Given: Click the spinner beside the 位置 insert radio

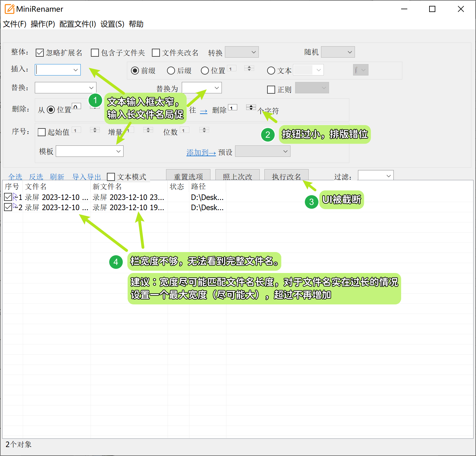Looking at the screenshot, I should pyautogui.click(x=249, y=68).
